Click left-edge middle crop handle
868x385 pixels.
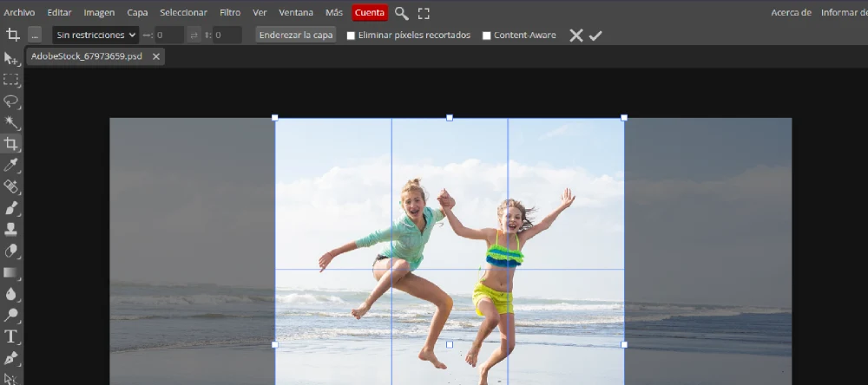[275, 344]
